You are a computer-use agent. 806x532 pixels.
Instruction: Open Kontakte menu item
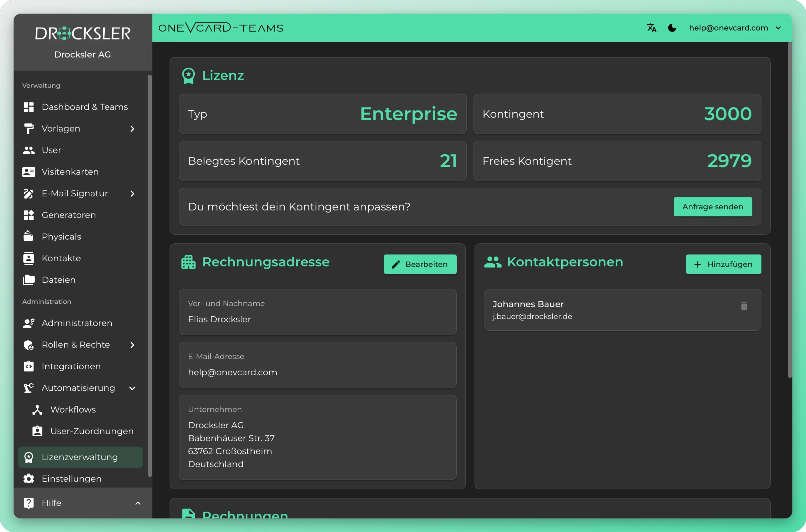(80, 258)
